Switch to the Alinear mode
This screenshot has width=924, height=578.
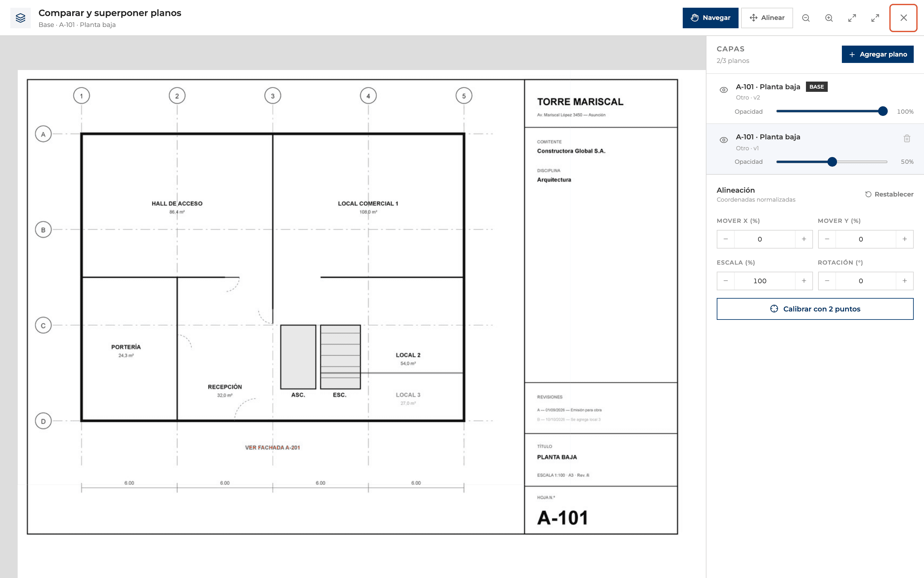[x=767, y=18]
